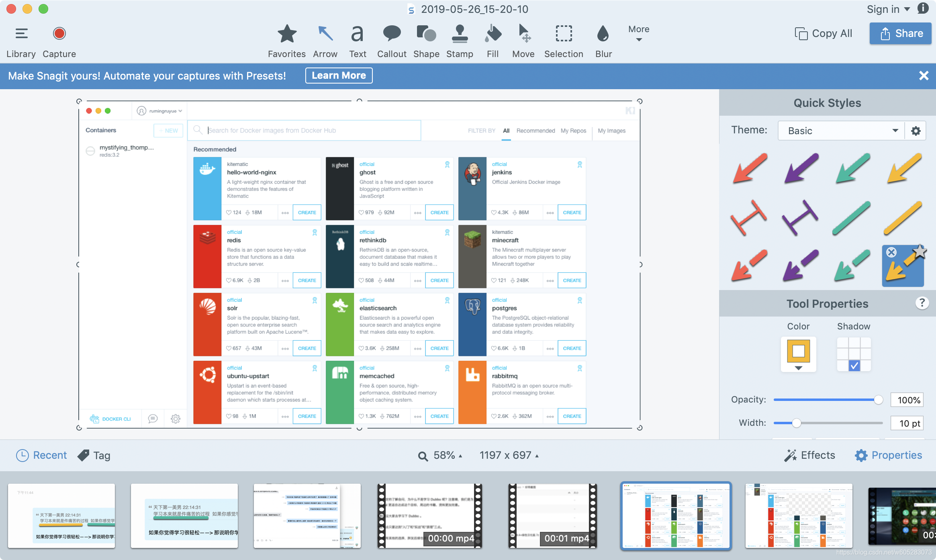Click the Copy All button
Image resolution: width=936 pixels, height=560 pixels.
click(823, 34)
